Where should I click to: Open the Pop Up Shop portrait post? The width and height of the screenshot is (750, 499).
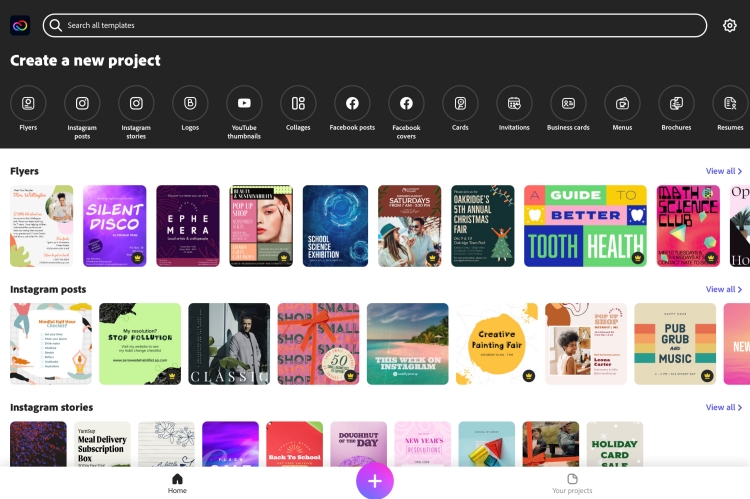(586, 344)
